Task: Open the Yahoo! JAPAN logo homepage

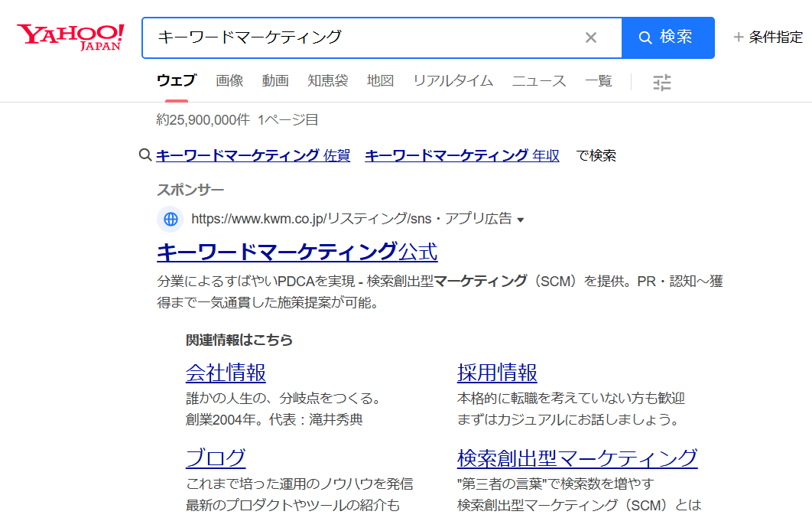Action: (70, 37)
